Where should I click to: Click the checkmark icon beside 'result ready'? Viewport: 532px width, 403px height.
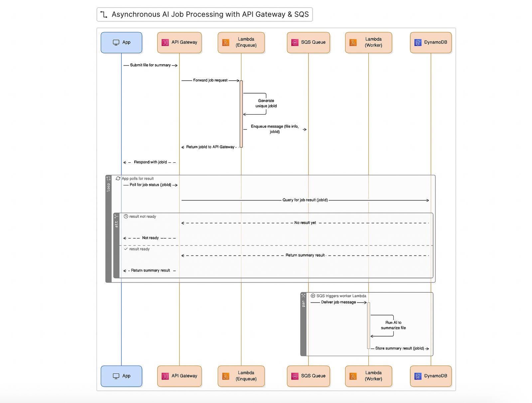click(x=126, y=249)
